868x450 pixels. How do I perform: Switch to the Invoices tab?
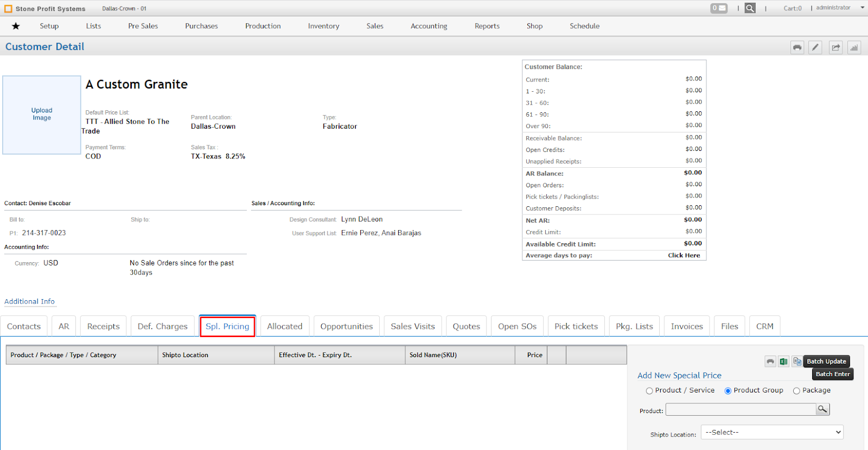click(687, 326)
